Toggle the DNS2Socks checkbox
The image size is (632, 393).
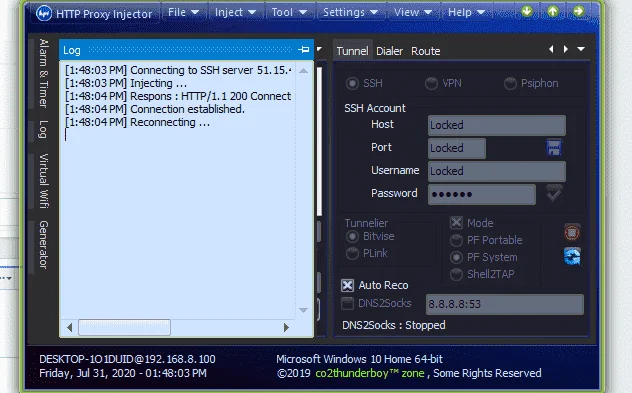point(347,303)
